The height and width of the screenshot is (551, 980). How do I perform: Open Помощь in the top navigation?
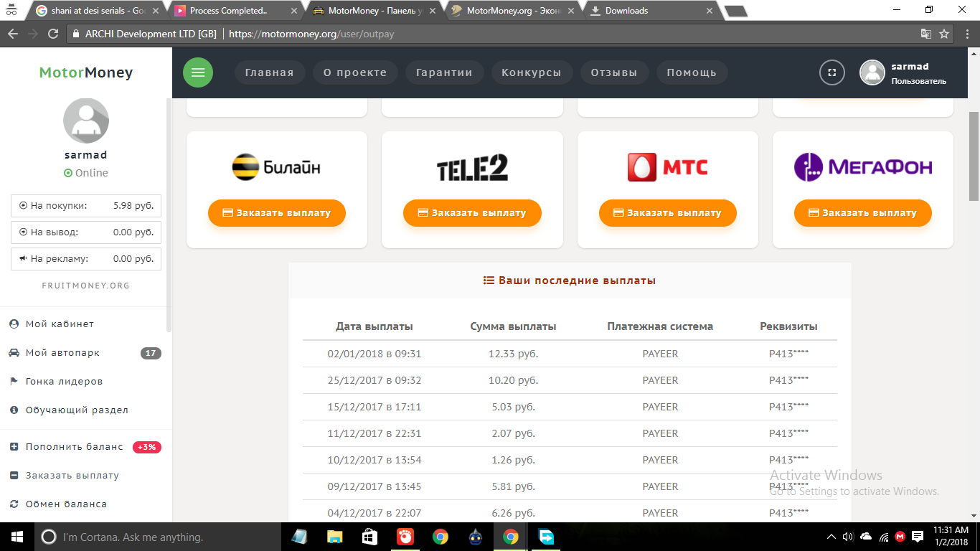pos(692,72)
